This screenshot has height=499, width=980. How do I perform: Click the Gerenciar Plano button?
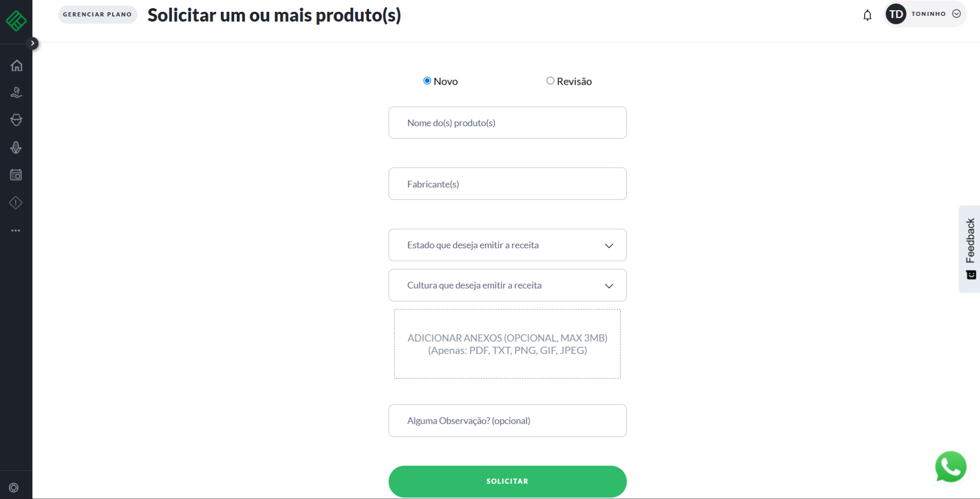point(97,14)
